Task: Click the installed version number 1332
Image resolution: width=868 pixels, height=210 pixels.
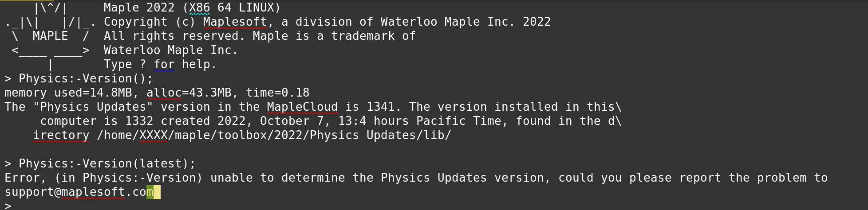Action: 139,121
